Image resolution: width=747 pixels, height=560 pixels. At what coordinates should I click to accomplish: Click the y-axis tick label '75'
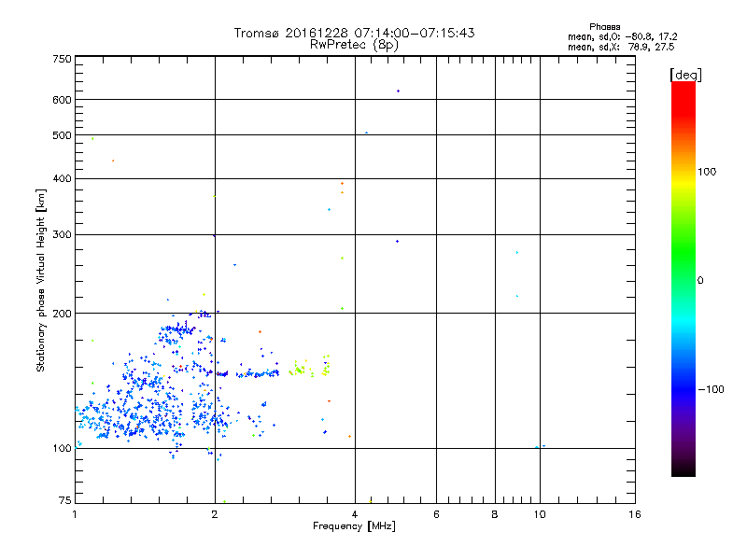[64, 500]
